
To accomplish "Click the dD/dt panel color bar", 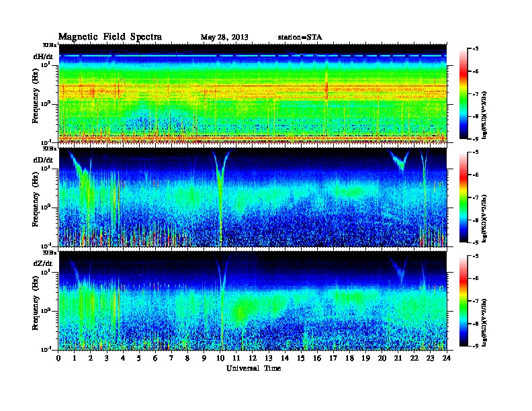I will point(463,197).
